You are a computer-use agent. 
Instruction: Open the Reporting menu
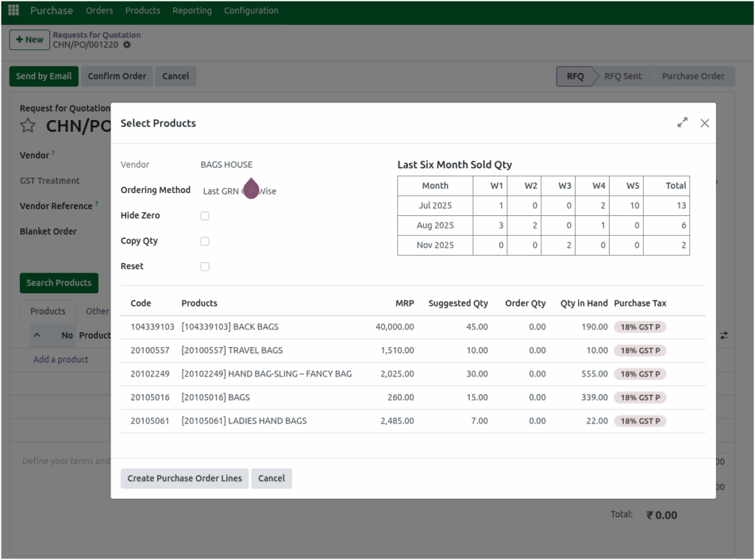click(x=192, y=10)
